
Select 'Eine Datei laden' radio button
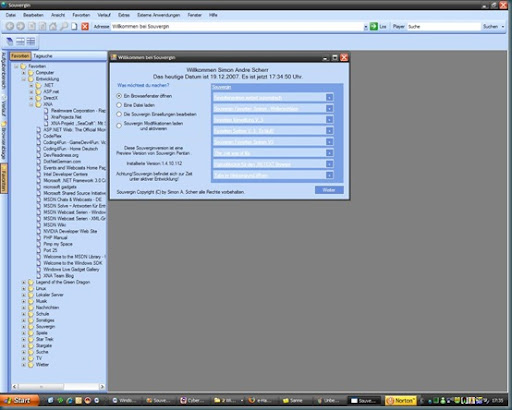pyautogui.click(x=119, y=105)
